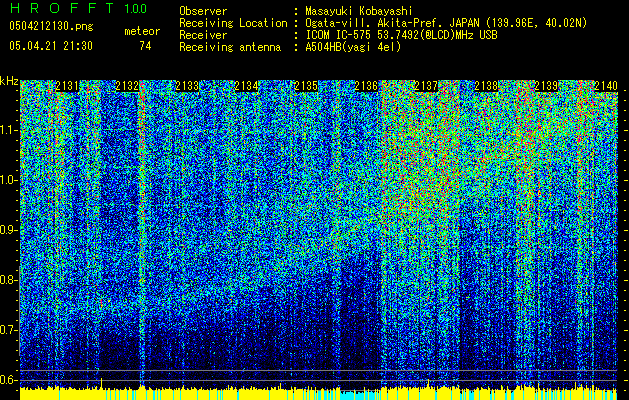
Task: Click the 2133 time marker
Action: [187, 86]
